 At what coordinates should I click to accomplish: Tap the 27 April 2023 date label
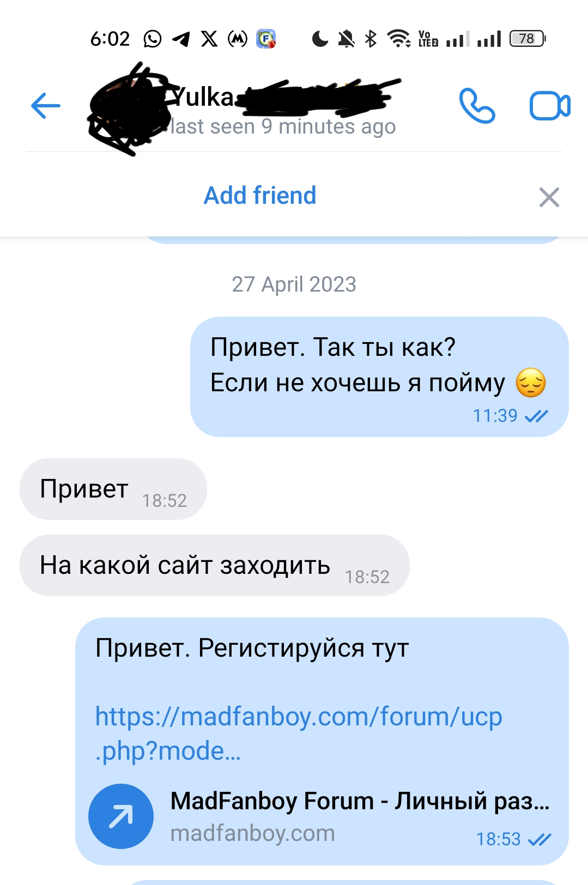point(294,284)
